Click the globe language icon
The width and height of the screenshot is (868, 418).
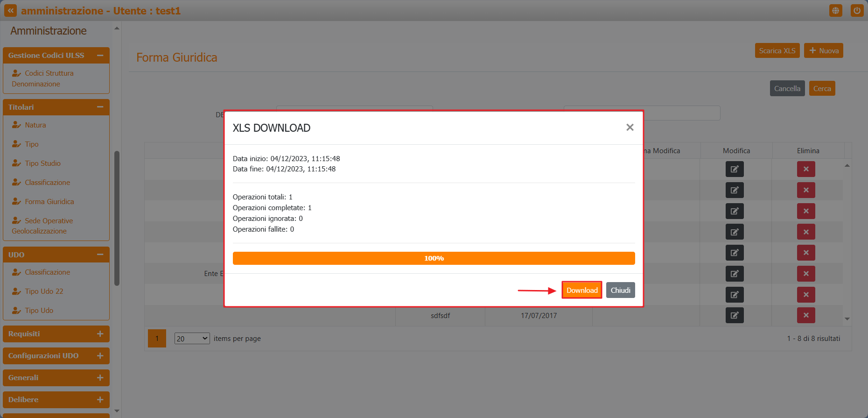point(835,10)
